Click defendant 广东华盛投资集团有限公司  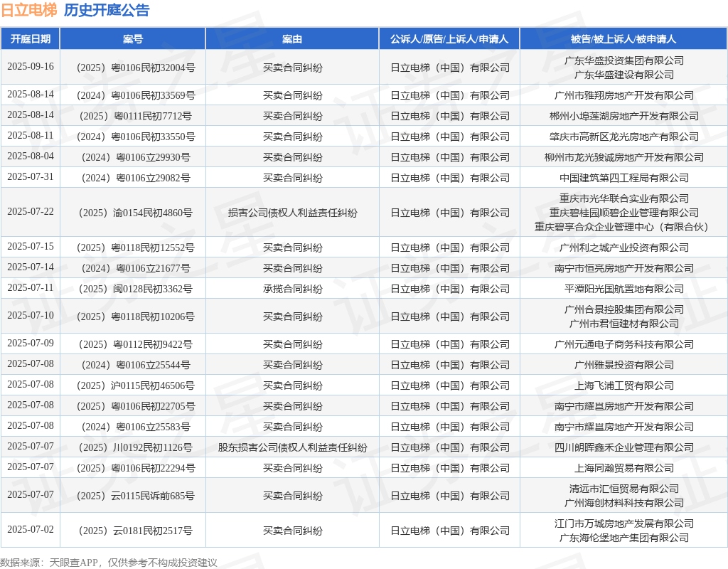pyautogui.click(x=624, y=60)
